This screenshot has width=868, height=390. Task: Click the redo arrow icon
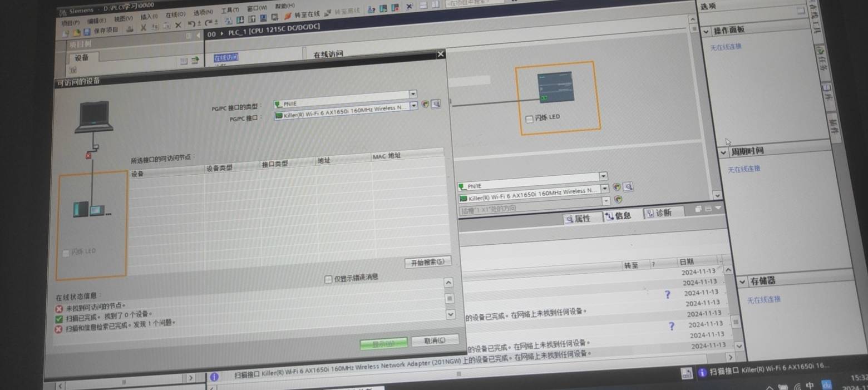coord(209,22)
